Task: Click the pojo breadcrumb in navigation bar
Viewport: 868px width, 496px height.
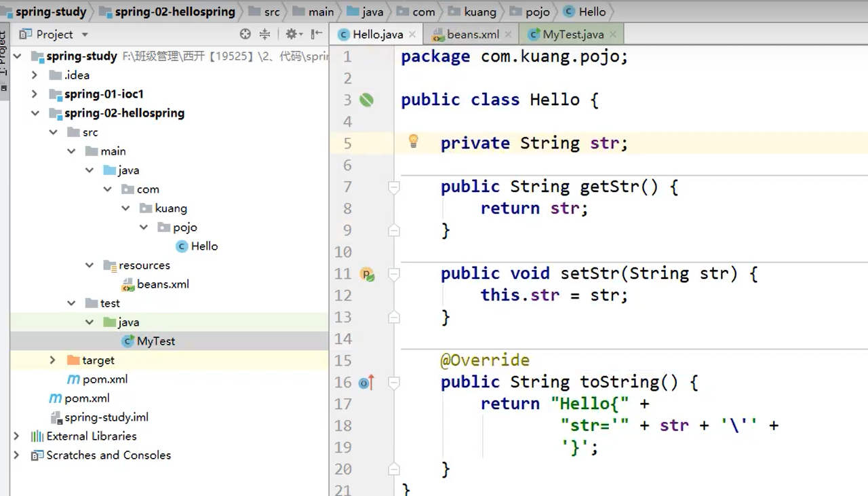Action: pyautogui.click(x=532, y=12)
